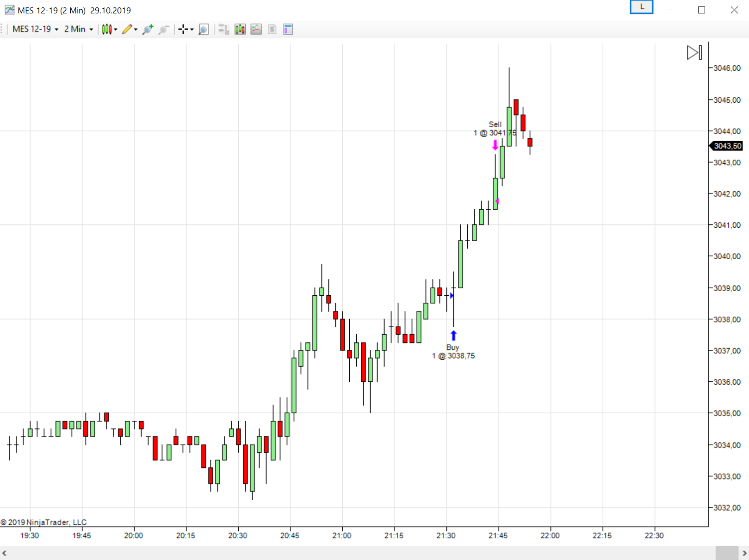The image size is (749, 560).
Task: Click the 2019 NinjaTrader, LLC copyright text
Action: point(43,522)
